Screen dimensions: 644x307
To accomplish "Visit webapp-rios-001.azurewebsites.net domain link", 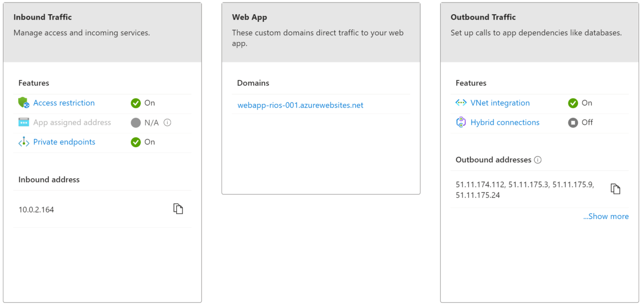I will [300, 105].
